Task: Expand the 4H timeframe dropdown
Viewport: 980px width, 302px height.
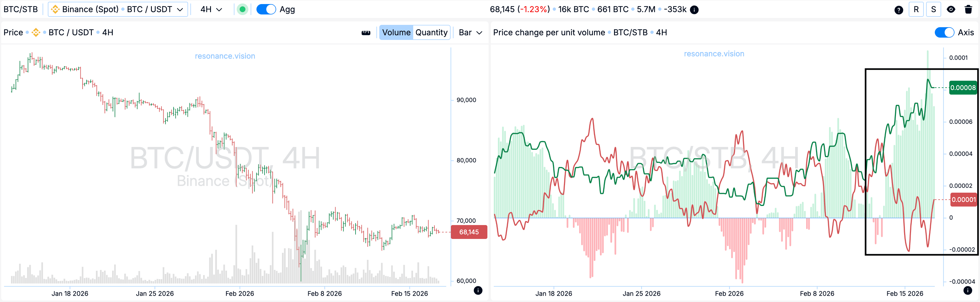Action: coord(211,10)
